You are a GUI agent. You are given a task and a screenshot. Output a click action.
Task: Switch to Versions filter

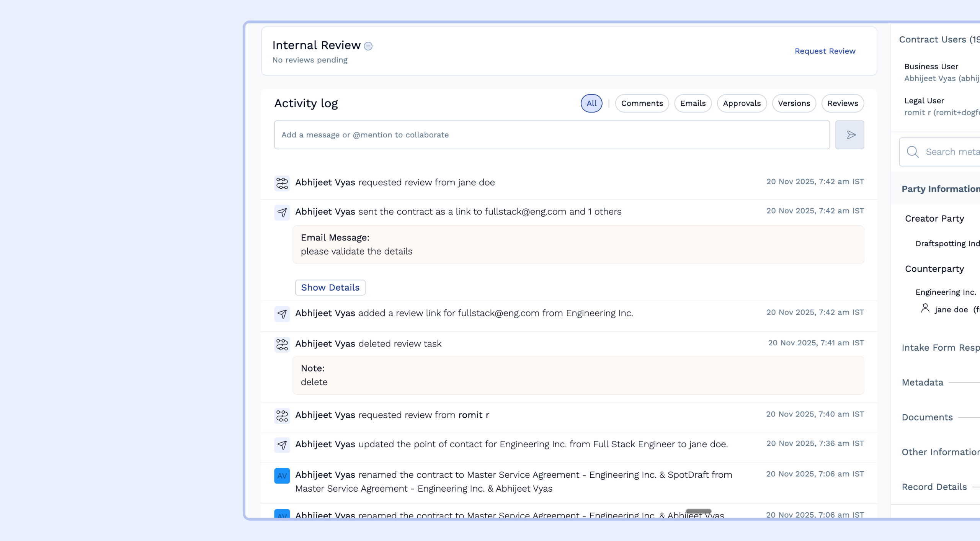tap(794, 103)
